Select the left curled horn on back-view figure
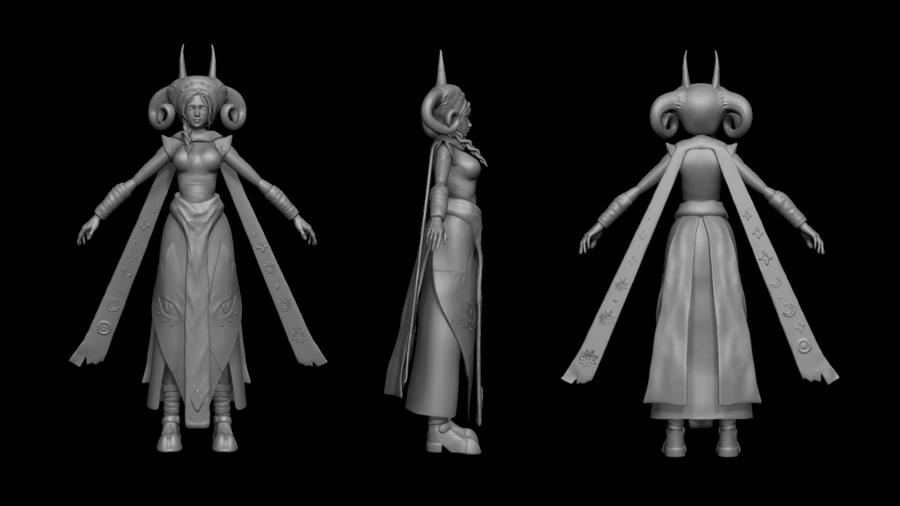 click(666, 115)
